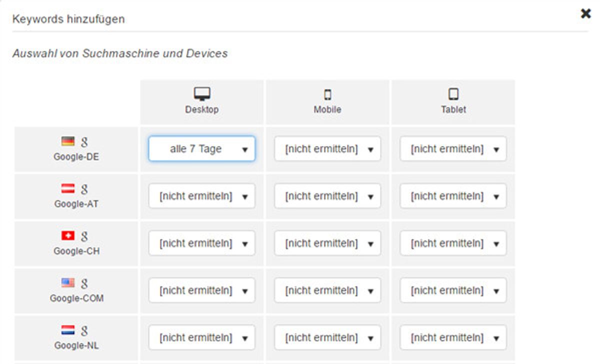Open Google-DE Desktop interval dropdown
600x364 pixels.
202,149
